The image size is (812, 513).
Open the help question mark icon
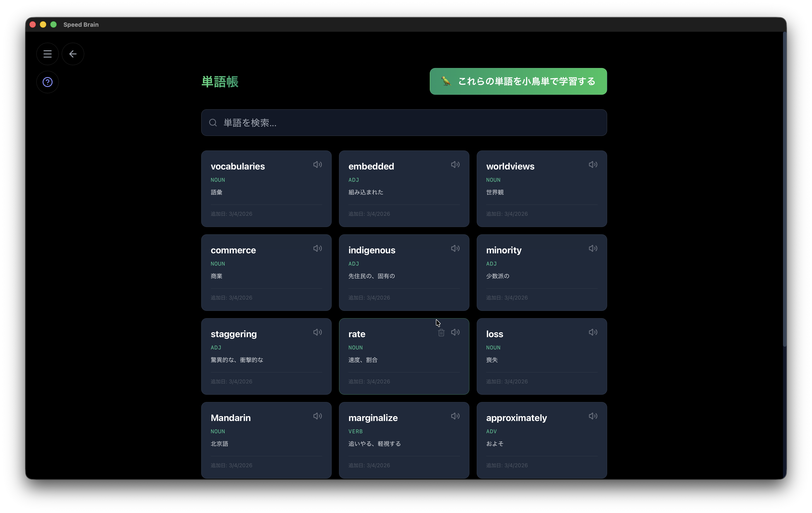tap(48, 82)
